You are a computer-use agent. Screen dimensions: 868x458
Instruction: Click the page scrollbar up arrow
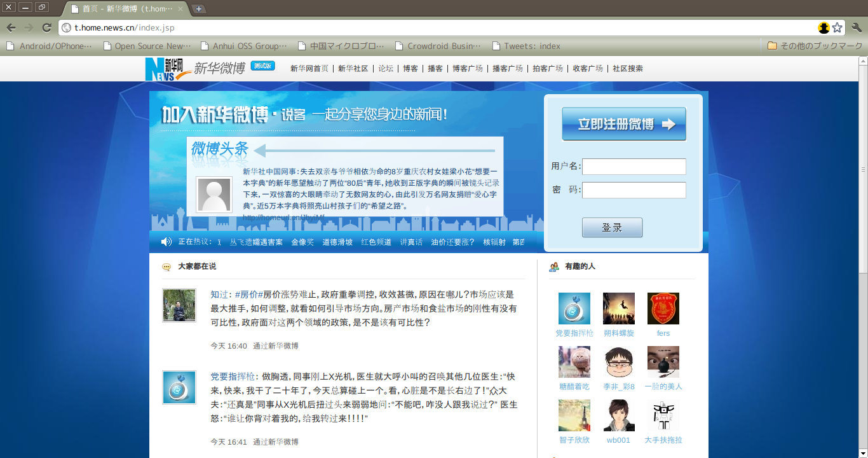[863, 61]
